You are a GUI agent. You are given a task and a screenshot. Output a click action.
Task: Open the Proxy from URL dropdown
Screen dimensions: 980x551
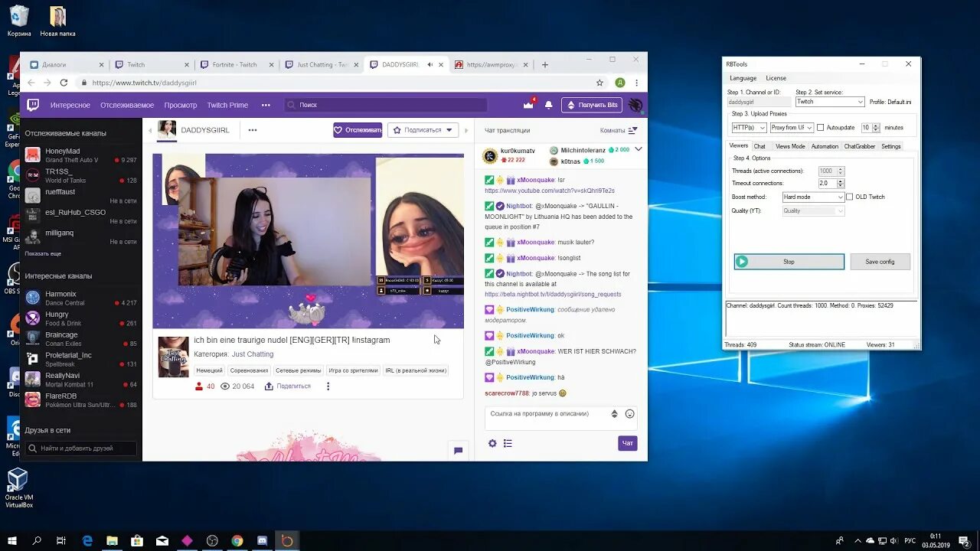(792, 128)
